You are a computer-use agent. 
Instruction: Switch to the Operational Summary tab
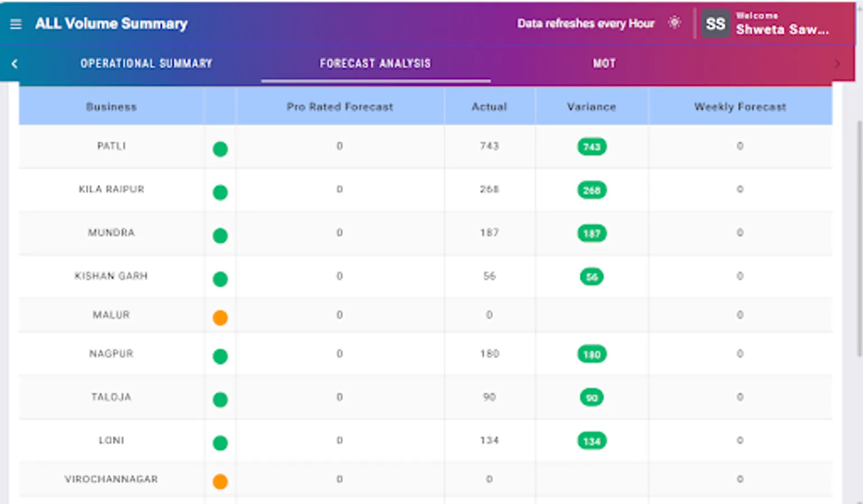(x=147, y=64)
